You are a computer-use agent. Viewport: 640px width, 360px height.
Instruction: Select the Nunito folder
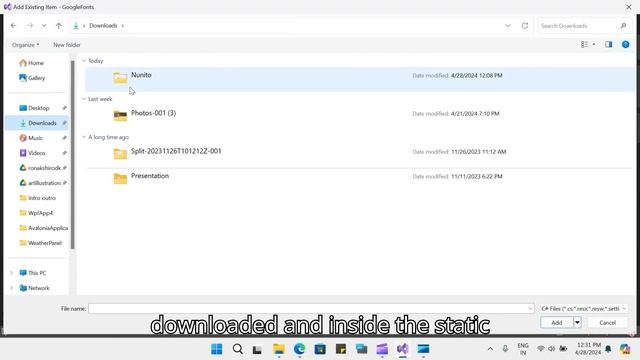[x=359, y=79]
